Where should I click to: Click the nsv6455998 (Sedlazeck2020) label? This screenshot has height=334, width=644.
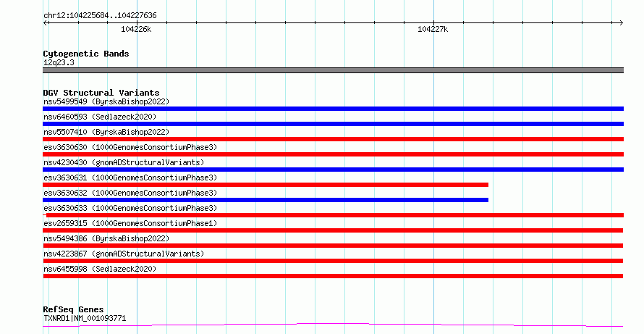[x=100, y=269]
